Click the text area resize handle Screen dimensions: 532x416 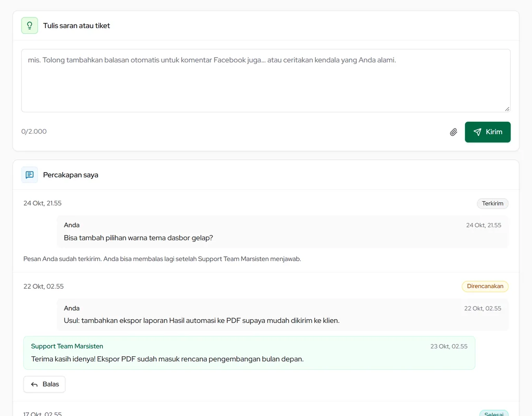[x=507, y=109]
